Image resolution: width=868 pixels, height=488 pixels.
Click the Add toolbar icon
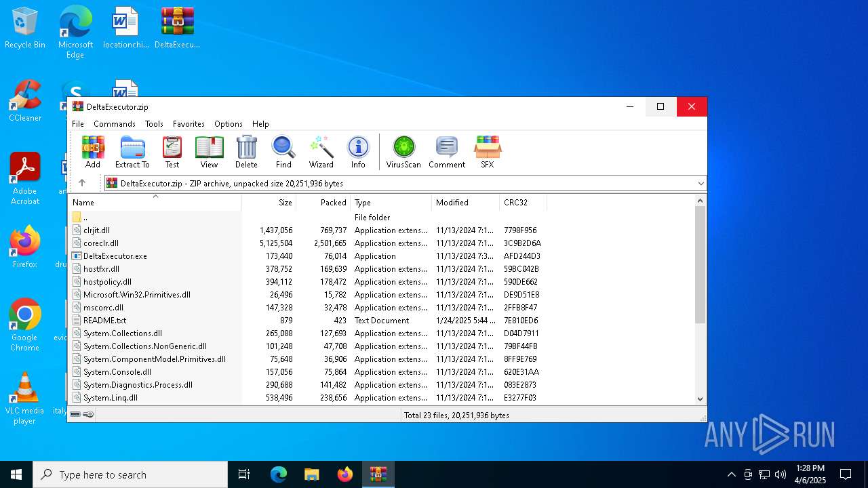coord(93,152)
